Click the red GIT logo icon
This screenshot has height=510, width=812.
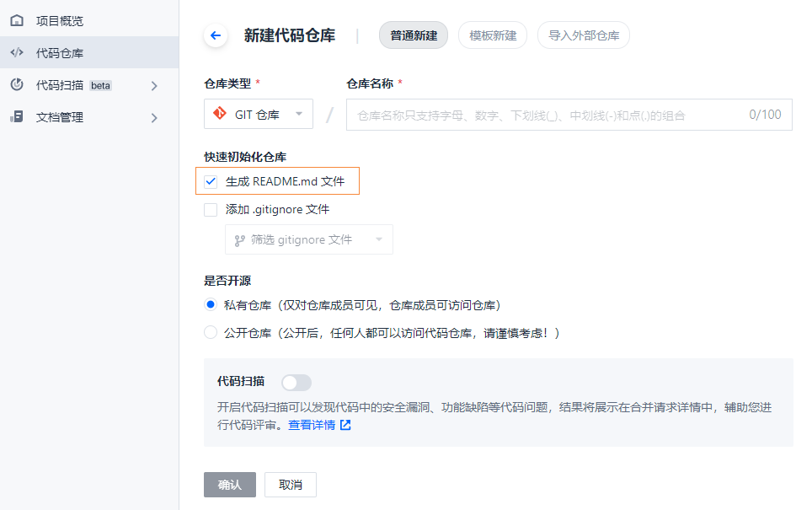(x=220, y=113)
